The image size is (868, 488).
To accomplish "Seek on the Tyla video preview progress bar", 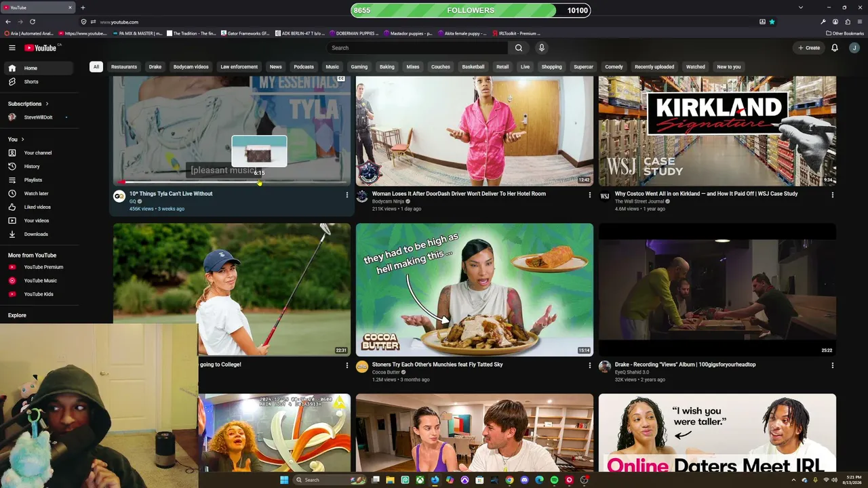I will (x=232, y=182).
